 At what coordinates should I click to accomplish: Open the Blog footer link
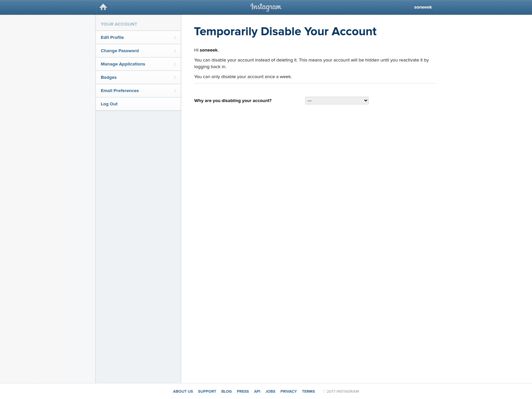coord(226,391)
